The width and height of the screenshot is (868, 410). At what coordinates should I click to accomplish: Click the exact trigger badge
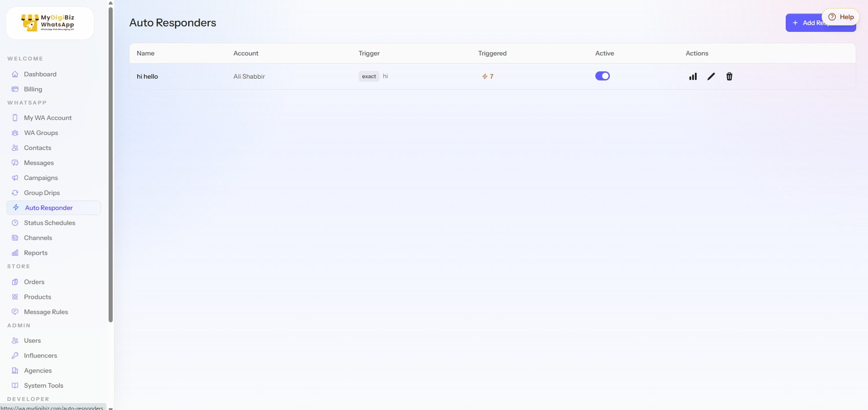pos(369,76)
